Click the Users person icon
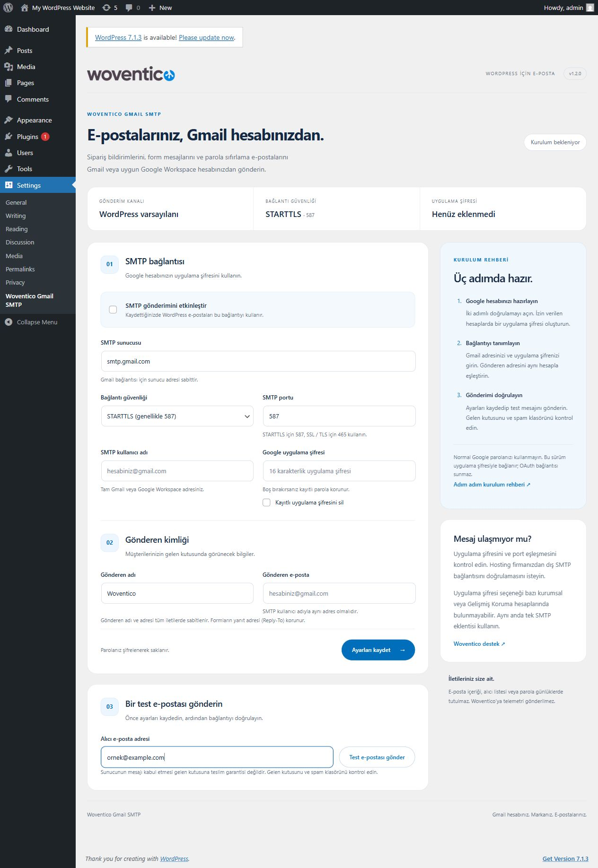Viewport: 598px width, 868px height. click(x=9, y=153)
